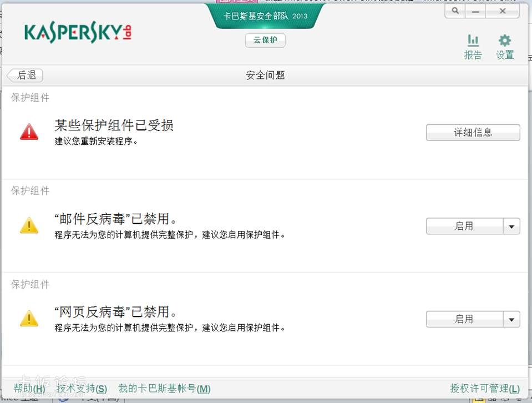
Task: Expand the dropdown arrow next to 网页反病毒 启用
Action: 511,319
